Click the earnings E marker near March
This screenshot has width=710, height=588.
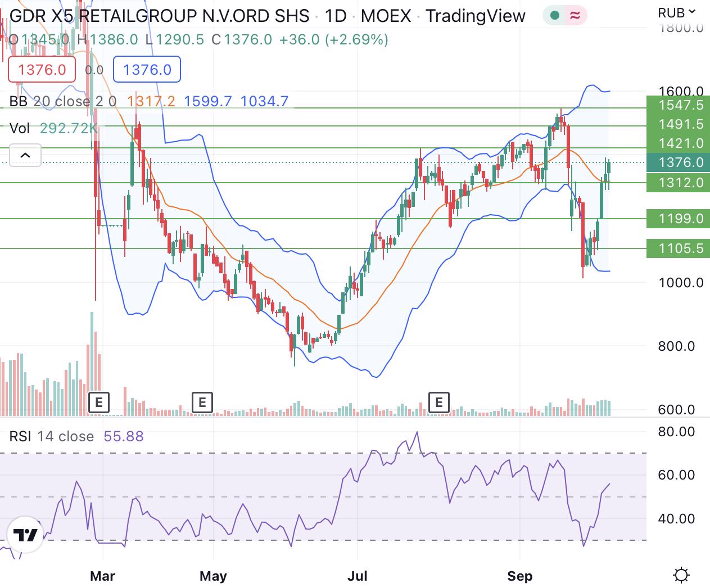coord(99,402)
